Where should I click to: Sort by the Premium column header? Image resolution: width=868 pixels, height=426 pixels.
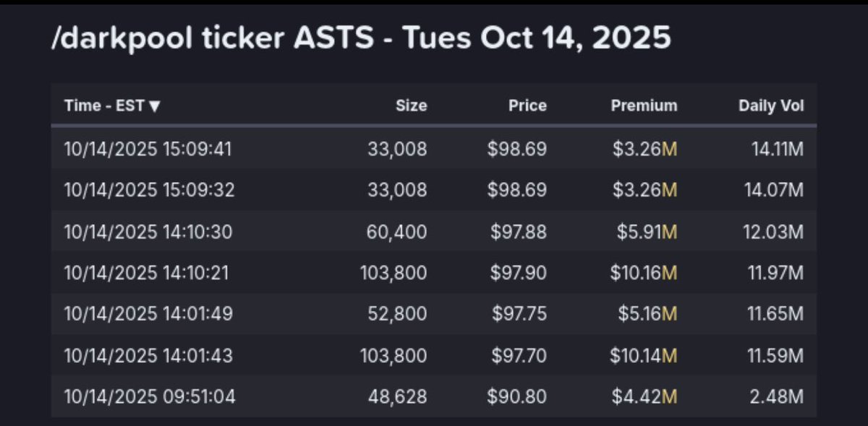(x=644, y=106)
